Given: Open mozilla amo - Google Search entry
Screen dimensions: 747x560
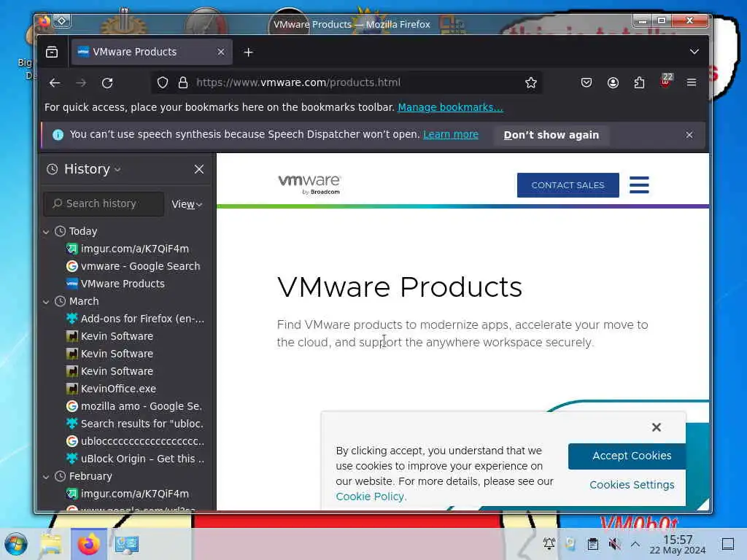Looking at the screenshot, I should coord(134,406).
